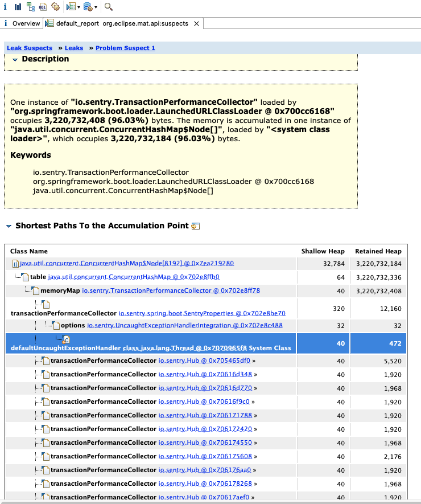Collapse Shortest Paths To the Accumulation Point

(x=9, y=226)
